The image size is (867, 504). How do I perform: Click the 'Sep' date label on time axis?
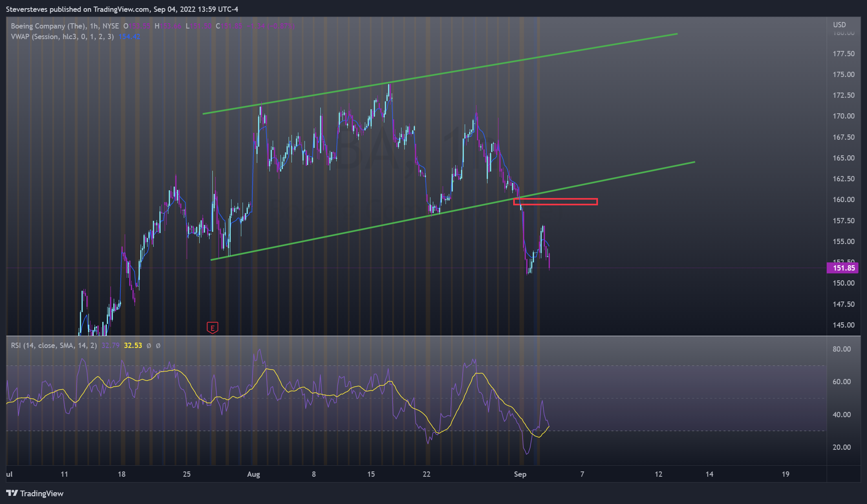[x=520, y=474]
